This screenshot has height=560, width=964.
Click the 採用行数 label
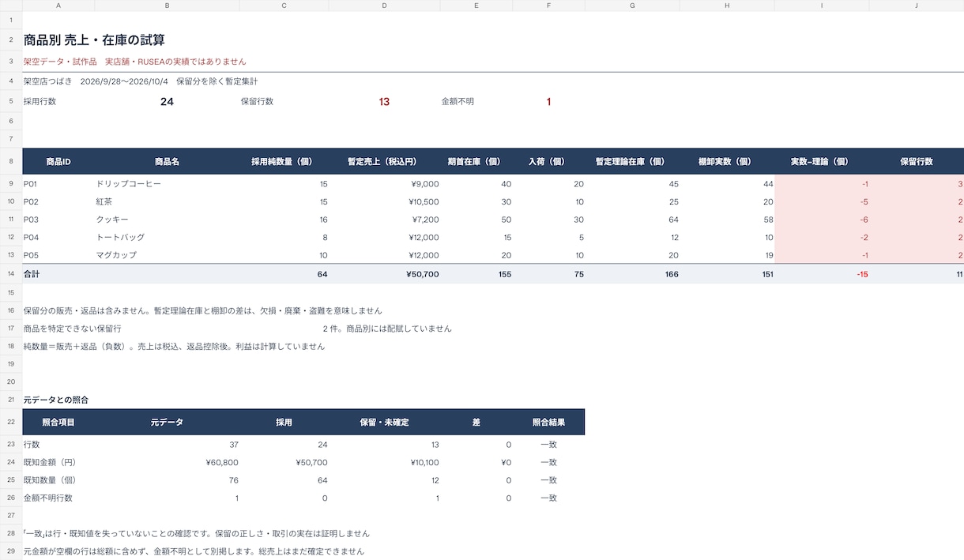point(40,102)
